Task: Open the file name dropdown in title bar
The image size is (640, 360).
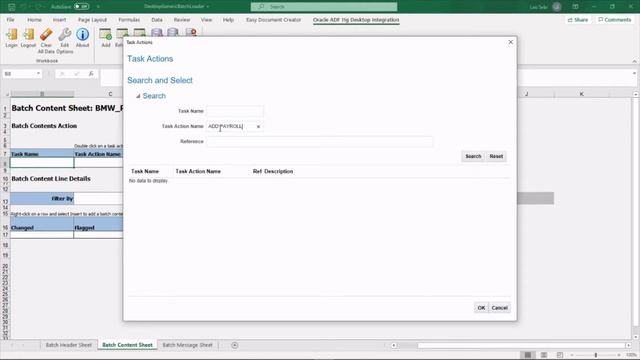Action: pos(208,7)
